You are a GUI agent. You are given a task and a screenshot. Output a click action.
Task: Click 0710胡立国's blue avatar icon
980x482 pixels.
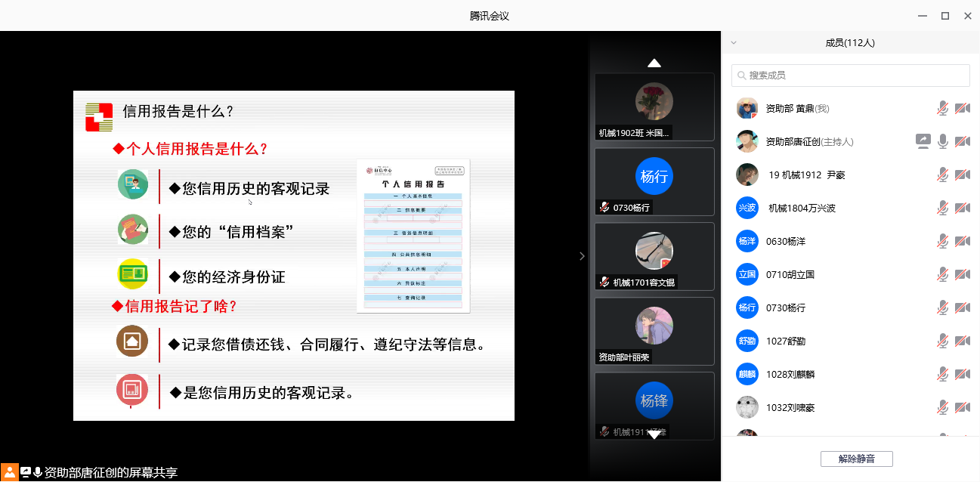[747, 274]
